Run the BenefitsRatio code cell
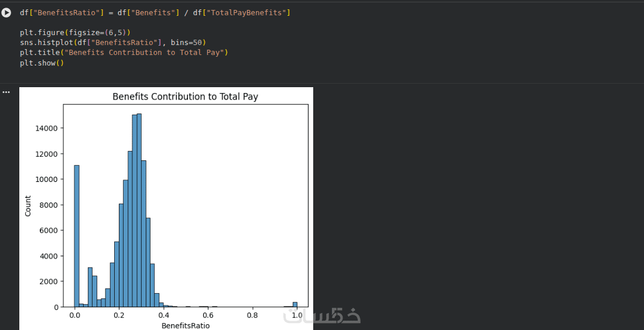The width and height of the screenshot is (644, 330). coord(6,12)
